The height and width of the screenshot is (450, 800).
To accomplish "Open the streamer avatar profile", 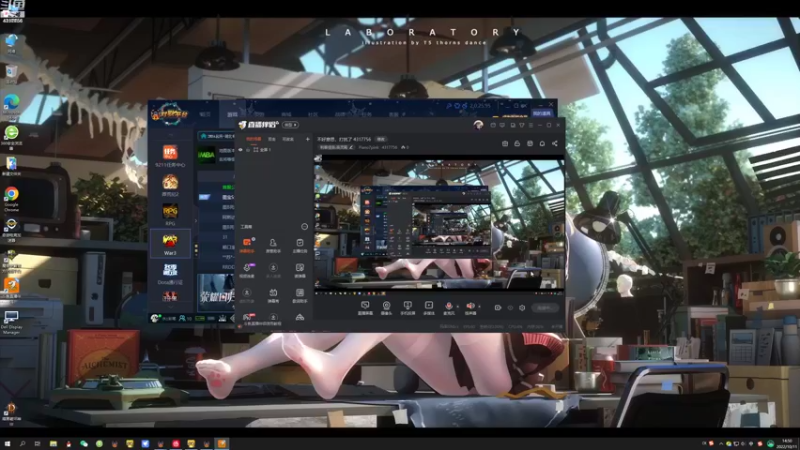I will [x=478, y=124].
